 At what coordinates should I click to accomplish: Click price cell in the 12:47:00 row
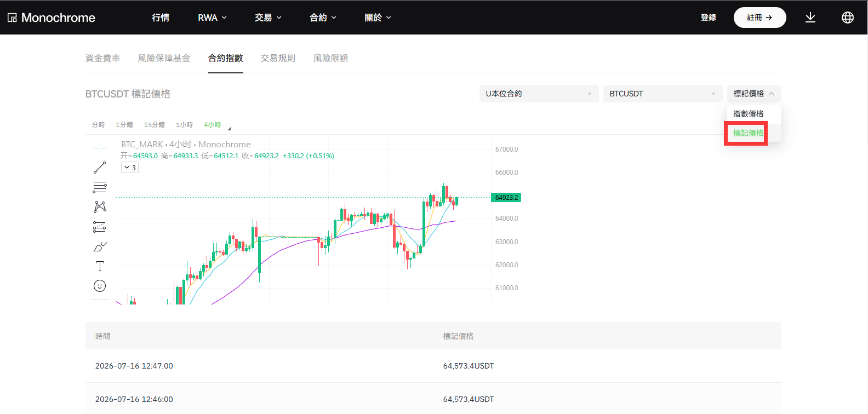click(x=469, y=366)
